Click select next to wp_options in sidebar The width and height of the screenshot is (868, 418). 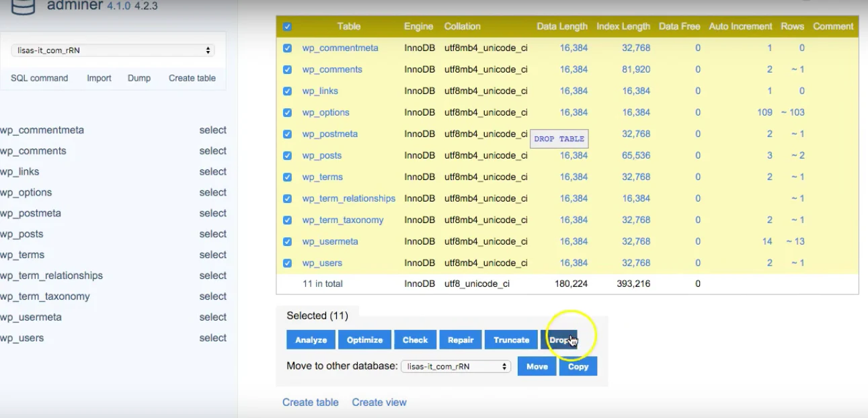(213, 193)
